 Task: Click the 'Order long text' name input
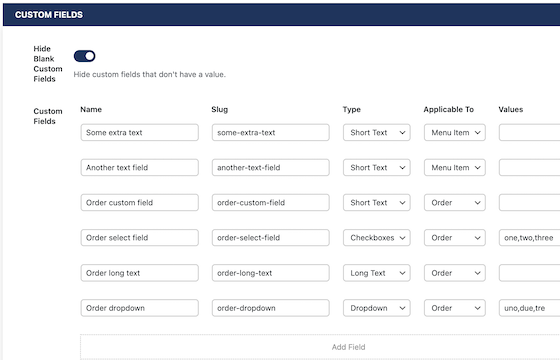pos(140,273)
